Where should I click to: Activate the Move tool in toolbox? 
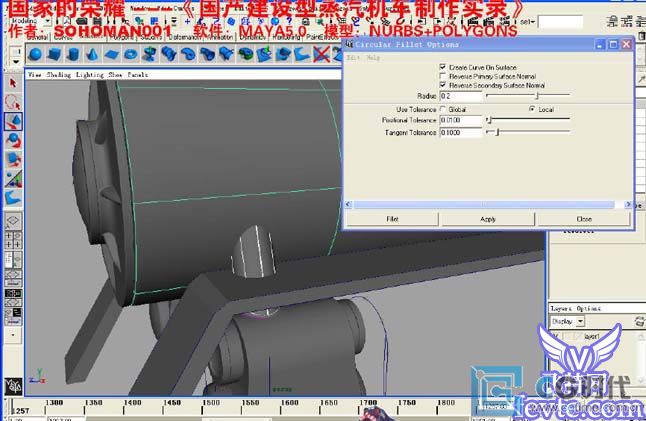click(13, 122)
